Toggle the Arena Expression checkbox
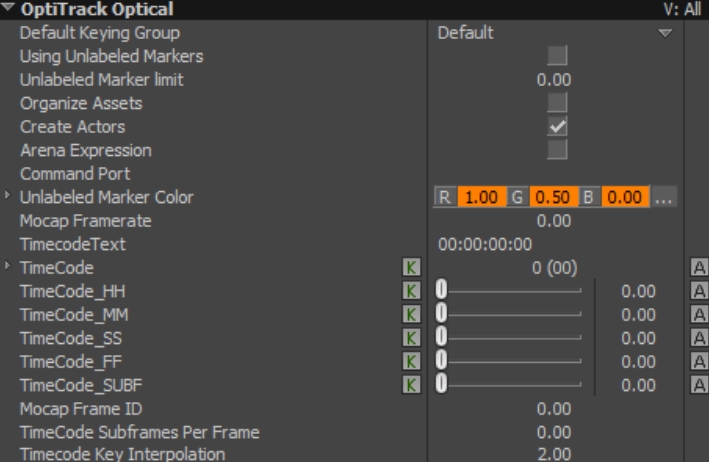Image resolution: width=709 pixels, height=462 pixels. (557, 150)
